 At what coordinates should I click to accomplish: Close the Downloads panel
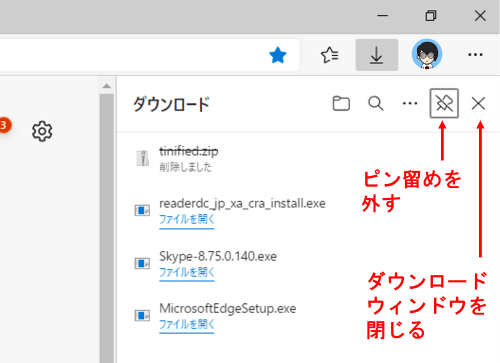[x=478, y=103]
